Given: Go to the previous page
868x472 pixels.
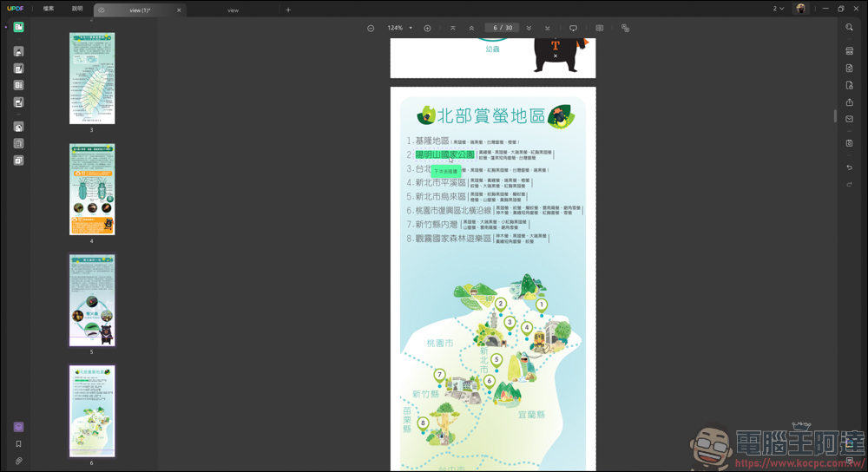Looking at the screenshot, I should 471,28.
